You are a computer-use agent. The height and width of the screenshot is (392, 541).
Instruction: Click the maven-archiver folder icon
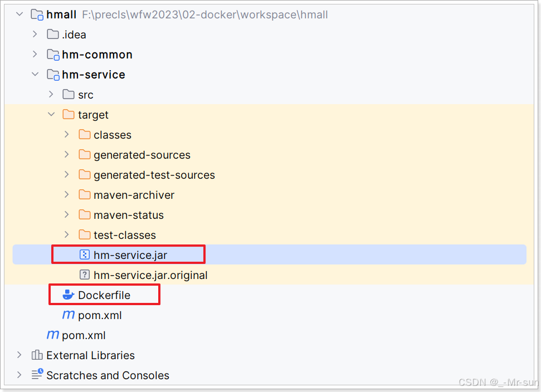click(x=85, y=194)
